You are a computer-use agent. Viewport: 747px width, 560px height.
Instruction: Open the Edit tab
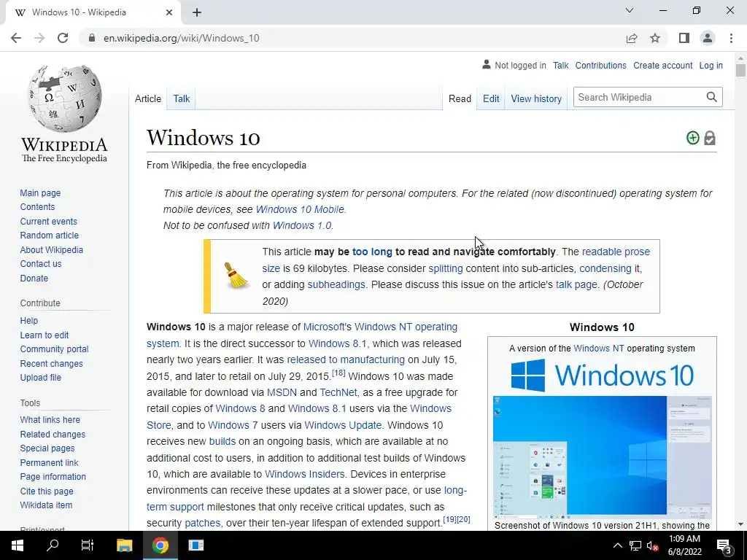(491, 98)
